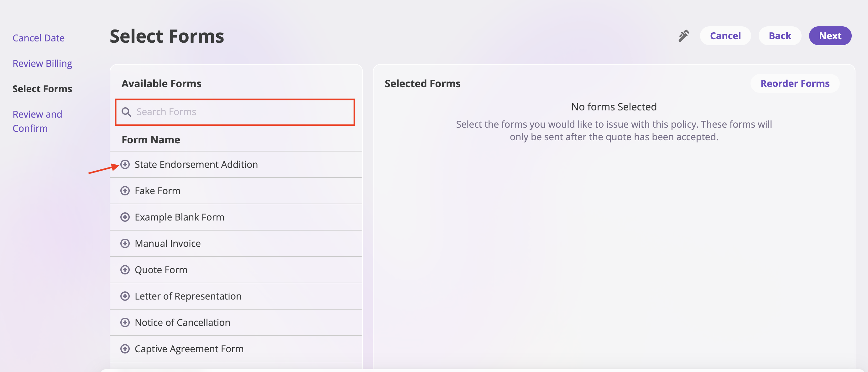Add Example Blank Form via plus icon
The image size is (868, 372).
pyautogui.click(x=125, y=217)
